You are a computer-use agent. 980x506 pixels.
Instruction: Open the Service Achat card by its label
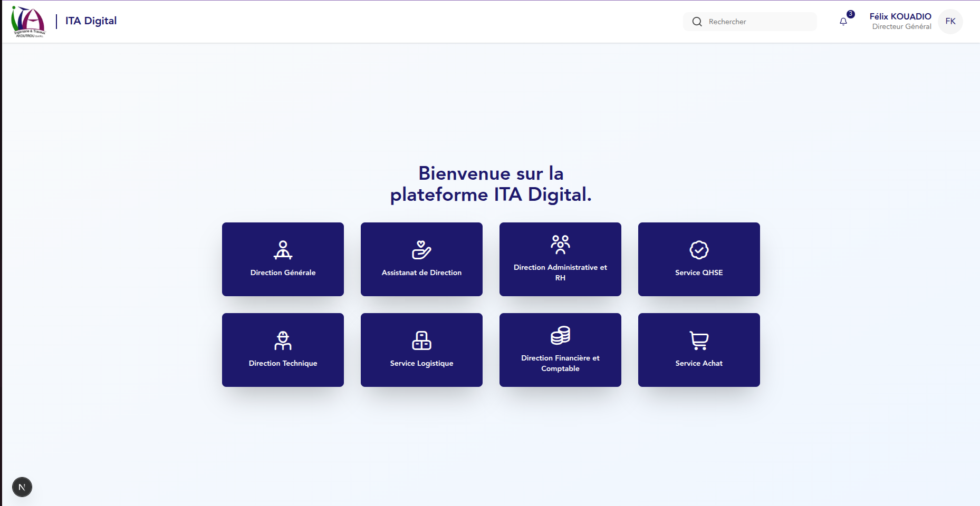coord(699,363)
